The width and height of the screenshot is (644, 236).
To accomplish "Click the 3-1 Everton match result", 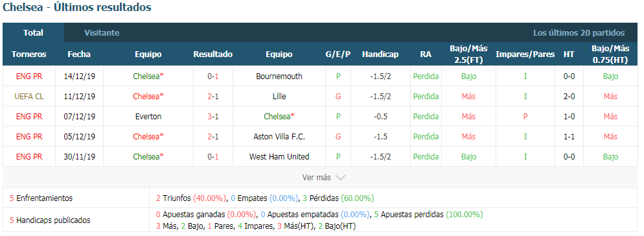I will point(213,116).
